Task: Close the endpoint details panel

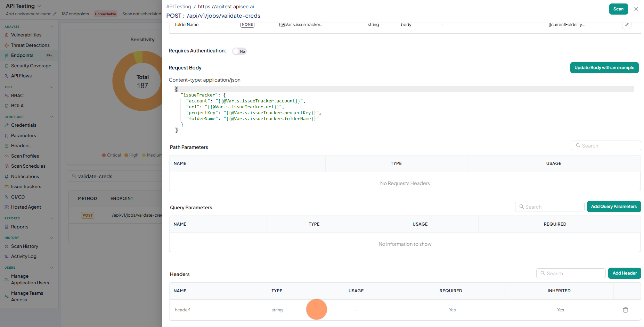Action: tap(636, 9)
